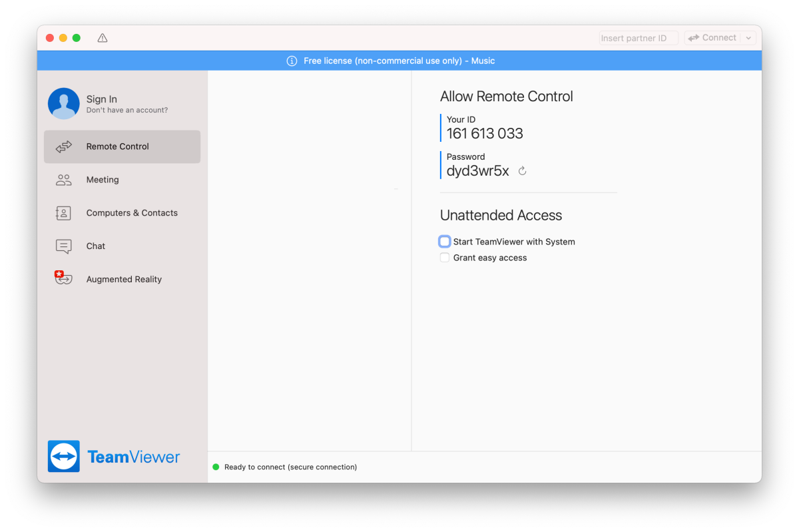Click the Computers & Contacts address book icon
Image resolution: width=799 pixels, height=532 pixels.
[x=63, y=213]
